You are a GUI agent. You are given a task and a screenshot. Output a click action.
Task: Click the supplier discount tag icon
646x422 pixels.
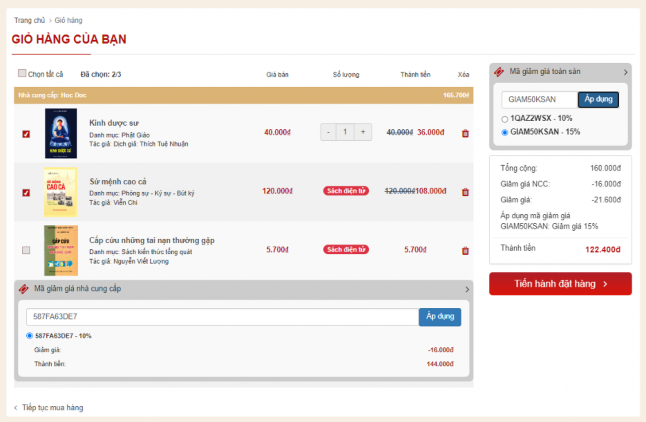click(24, 289)
